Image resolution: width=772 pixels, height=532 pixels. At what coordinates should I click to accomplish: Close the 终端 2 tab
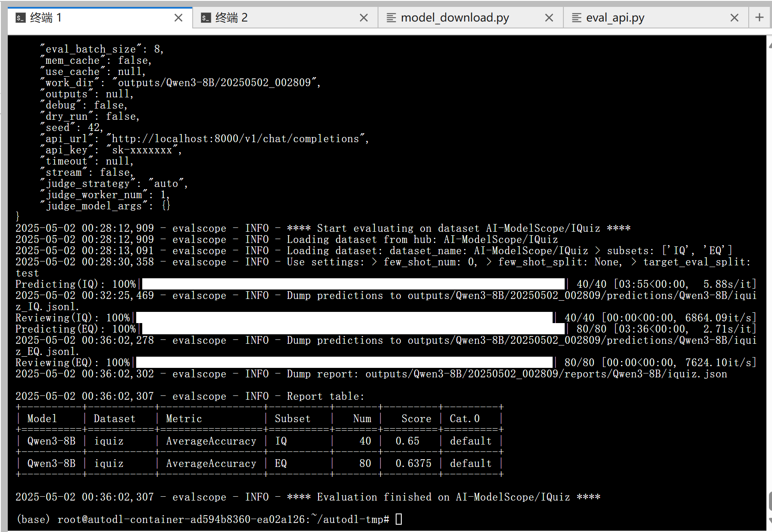[x=364, y=18]
